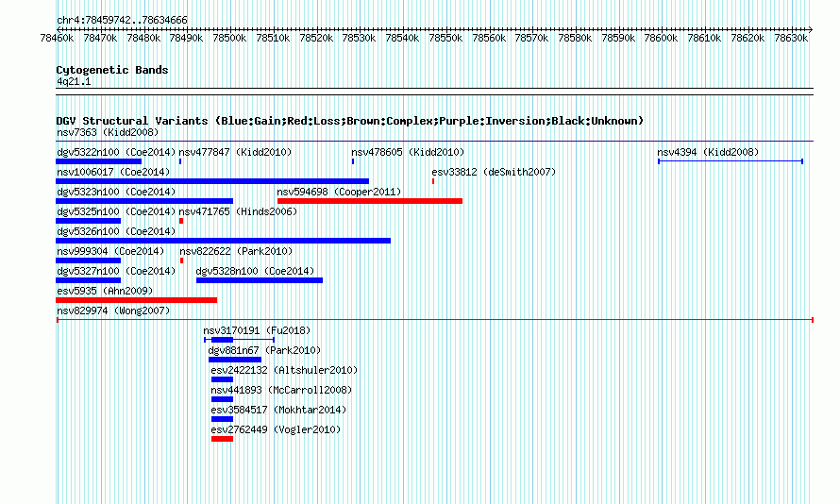Click the 78550k ruler tick label
The height and width of the screenshot is (504, 840).
(445, 38)
